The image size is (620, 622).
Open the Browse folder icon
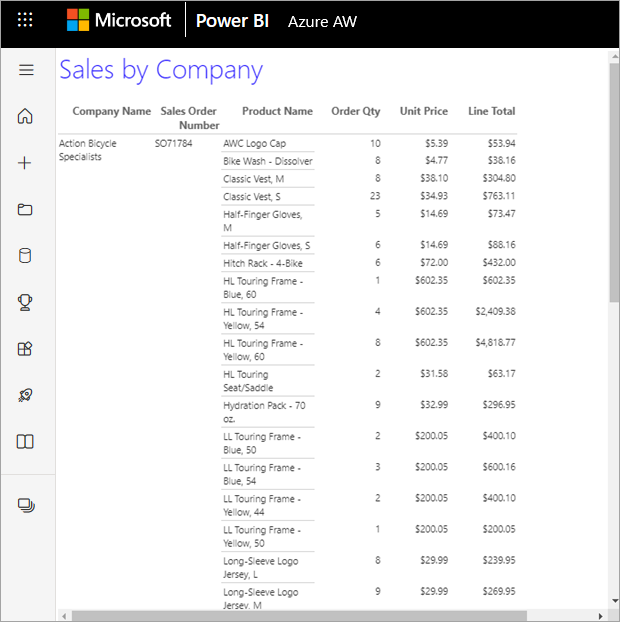[25, 209]
